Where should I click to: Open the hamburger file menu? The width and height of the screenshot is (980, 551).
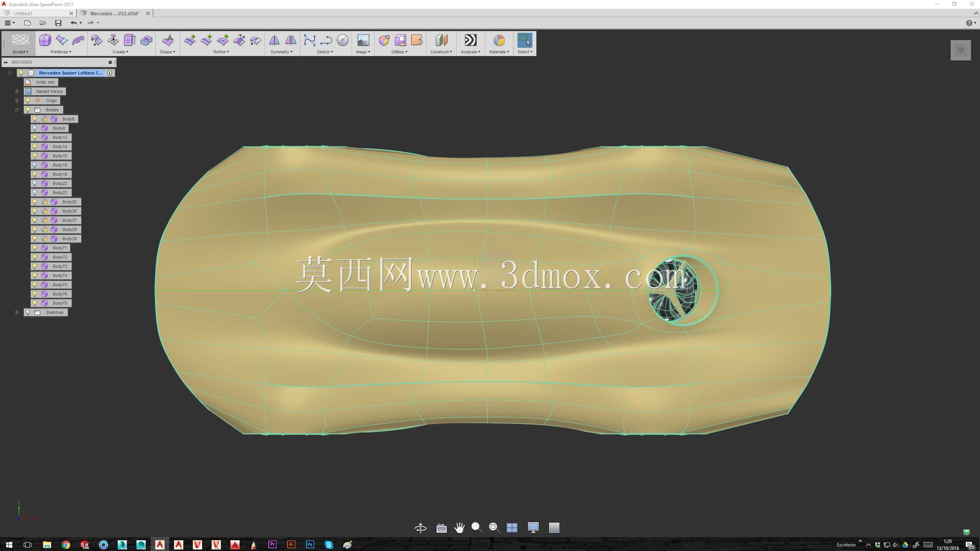(9, 23)
